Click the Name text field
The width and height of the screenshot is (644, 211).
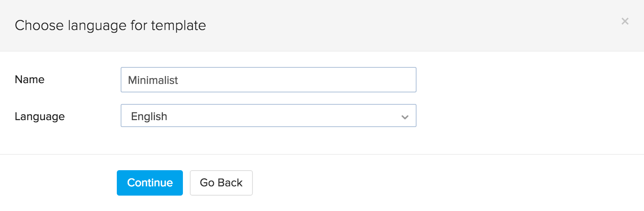[268, 80]
